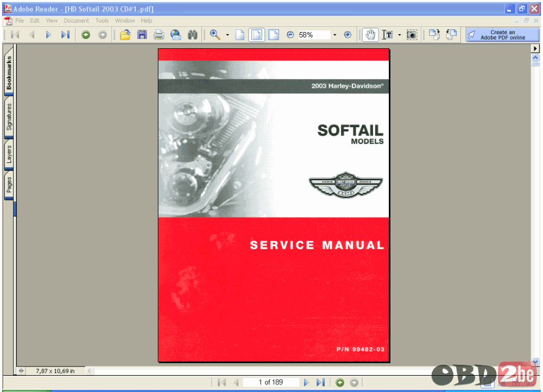Set Fit Width view
This screenshot has height=392, width=543.
[274, 35]
